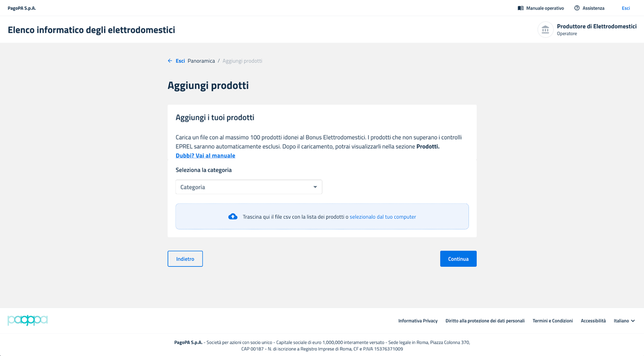Open the Informativa Privacy footer link
The height and width of the screenshot is (356, 644).
[x=418, y=321]
